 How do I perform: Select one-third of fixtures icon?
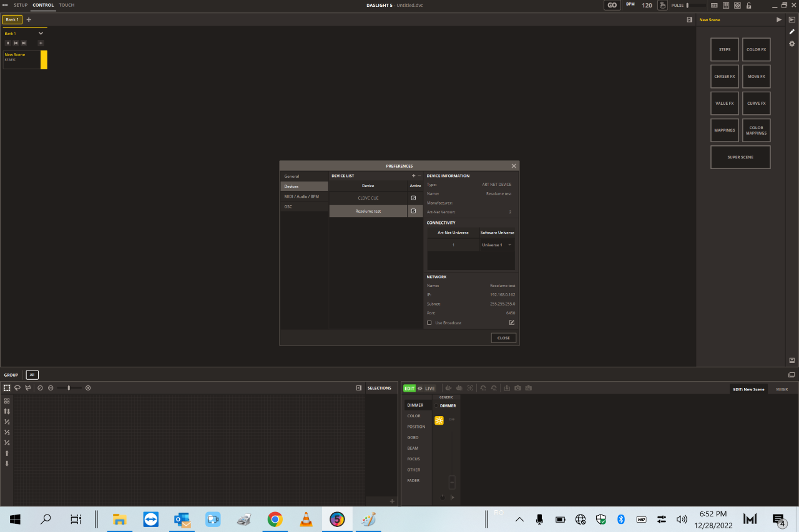point(7,432)
